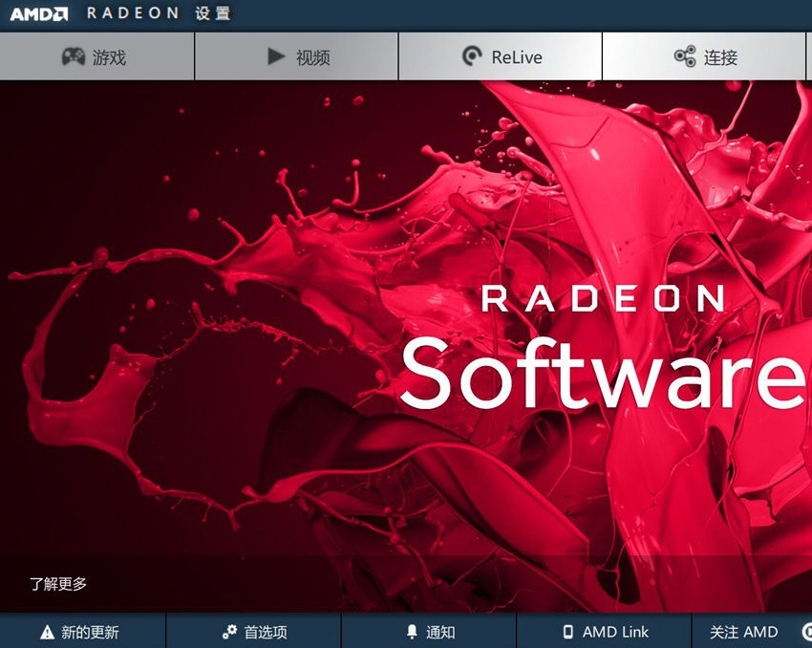Click the AMD logo in title bar
Image resolution: width=812 pixels, height=648 pixels.
39,13
